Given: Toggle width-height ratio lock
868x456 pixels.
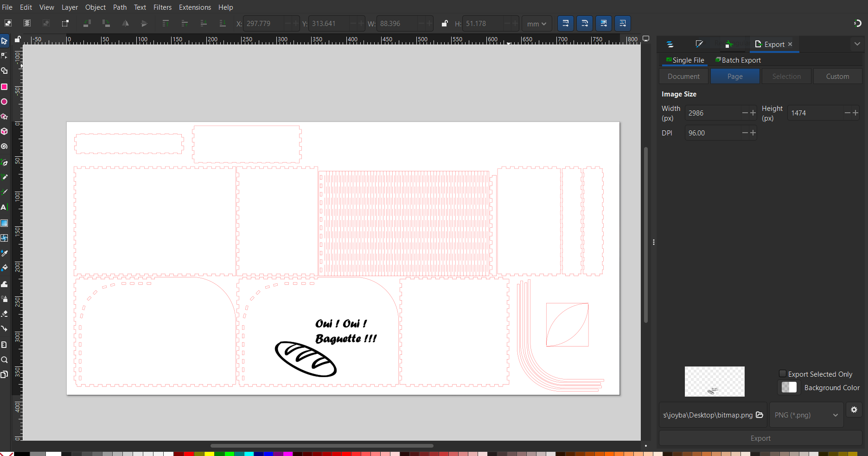Looking at the screenshot, I should [x=445, y=24].
